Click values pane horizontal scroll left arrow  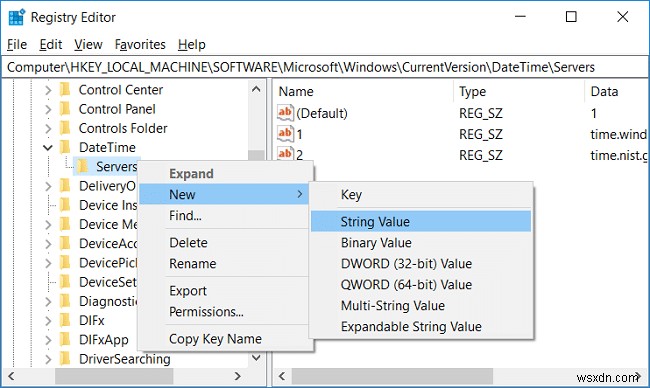point(282,376)
